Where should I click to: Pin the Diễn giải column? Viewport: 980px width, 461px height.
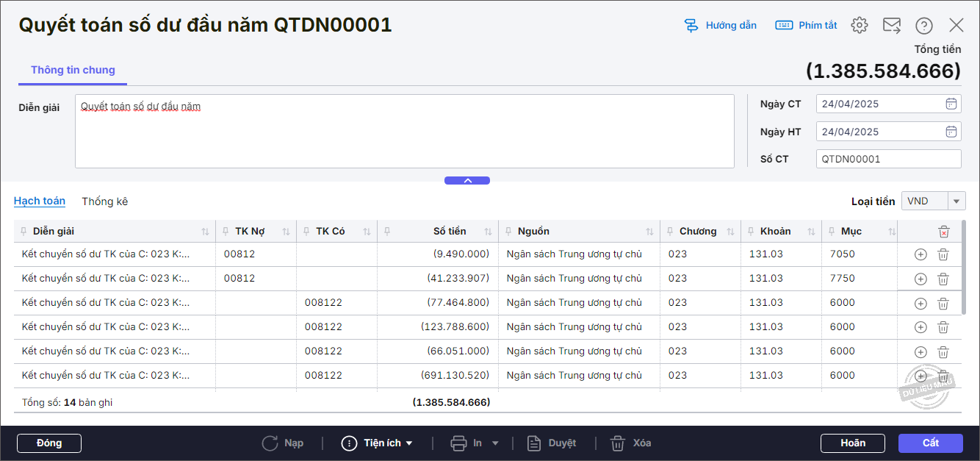tap(24, 232)
